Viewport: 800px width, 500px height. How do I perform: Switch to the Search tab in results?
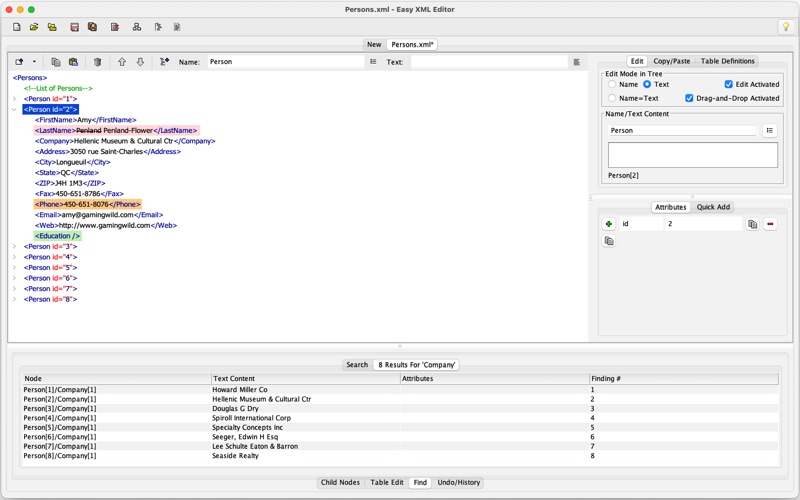357,365
